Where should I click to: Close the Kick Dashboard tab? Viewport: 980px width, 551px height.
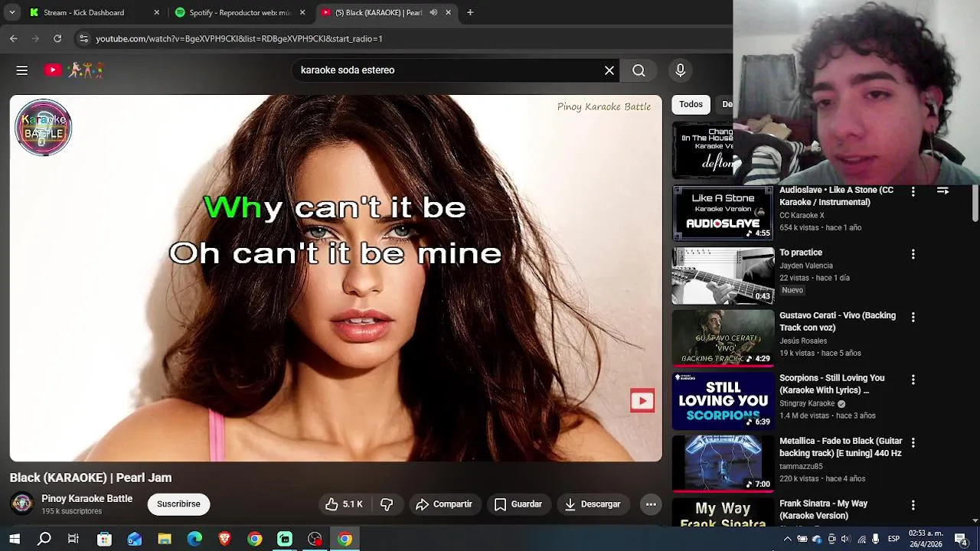[x=156, y=12]
